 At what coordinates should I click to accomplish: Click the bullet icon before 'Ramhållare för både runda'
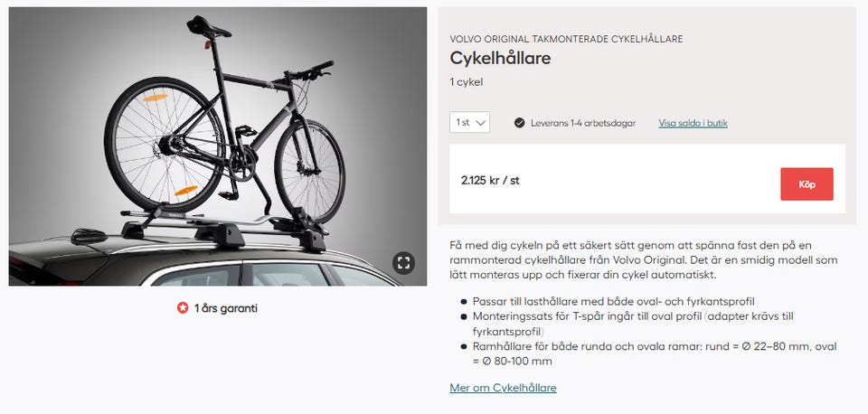[x=463, y=346]
